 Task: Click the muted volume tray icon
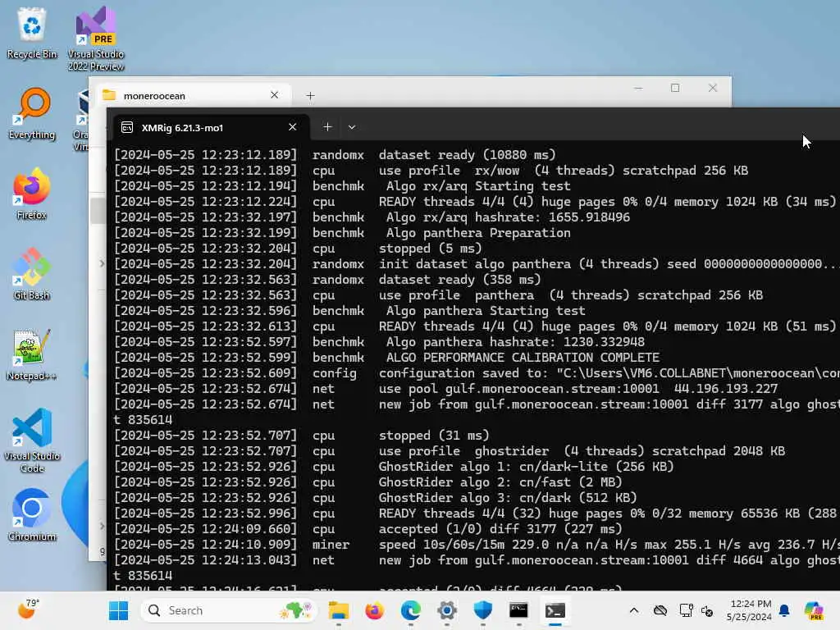coord(707,610)
